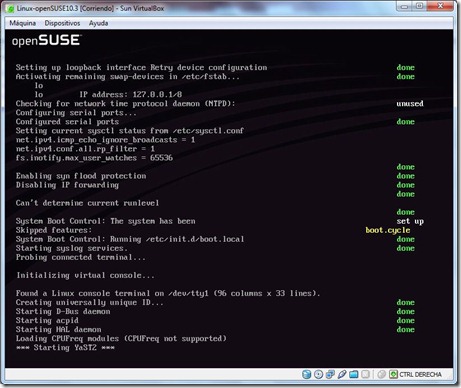Click the CD/DVD drive status icon
The height and width of the screenshot is (388, 461).
pos(318,374)
